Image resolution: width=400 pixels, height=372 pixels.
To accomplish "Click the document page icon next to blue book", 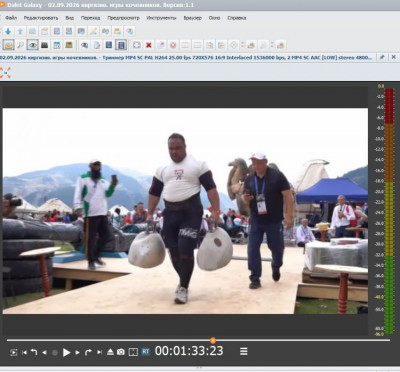I will coord(97,45).
